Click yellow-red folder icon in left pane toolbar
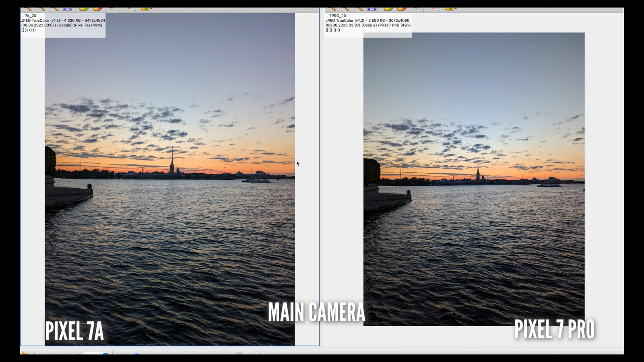Screen dimensions: 644x362 tap(97, 8)
